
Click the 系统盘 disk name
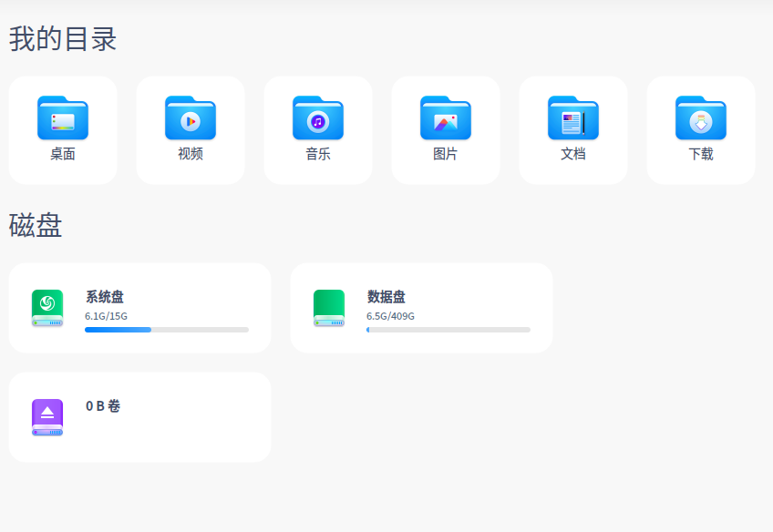click(x=105, y=297)
